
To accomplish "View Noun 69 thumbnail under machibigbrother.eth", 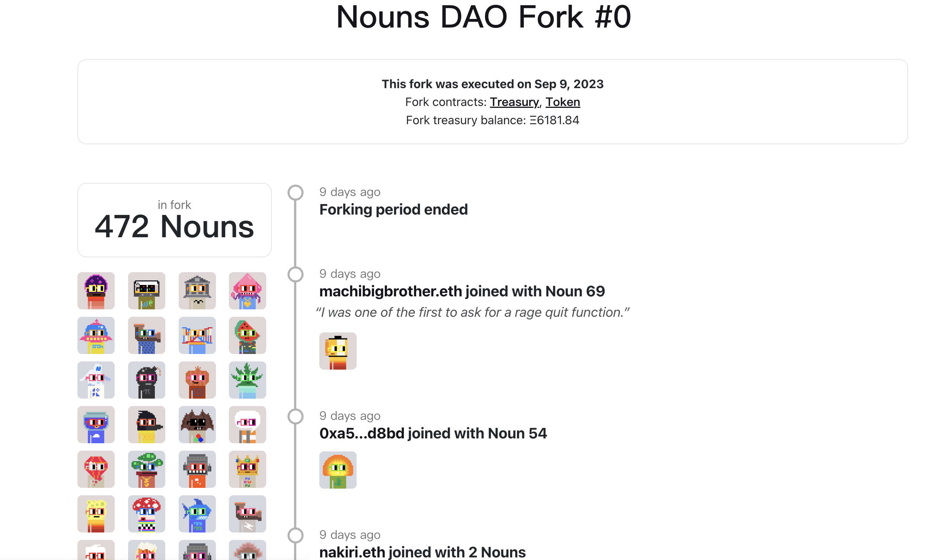I will [338, 351].
